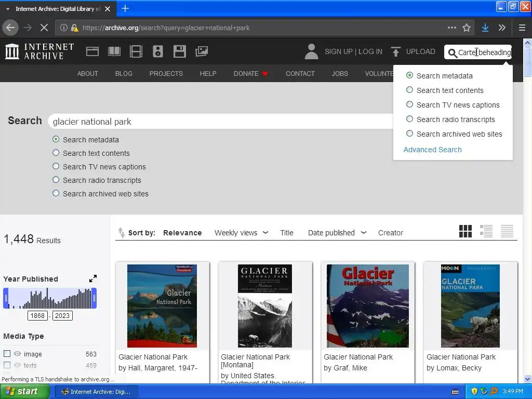Click the magnifier icon in top search box

click(x=453, y=53)
